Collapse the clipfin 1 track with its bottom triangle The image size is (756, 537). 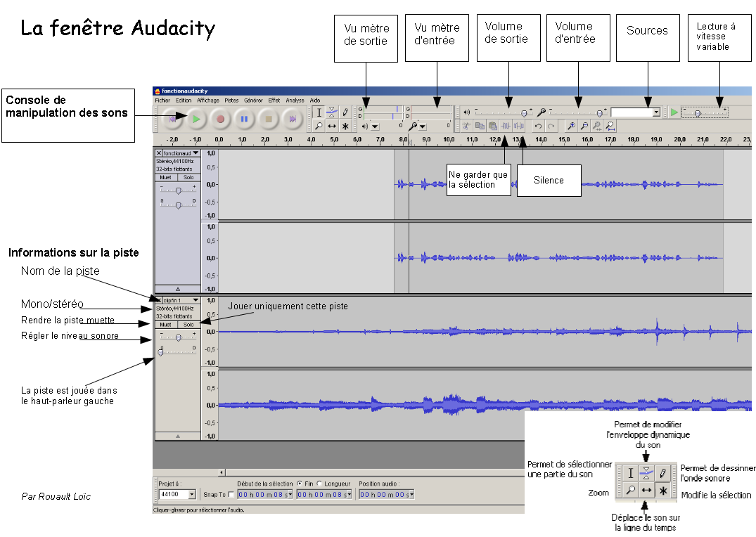[x=177, y=436]
